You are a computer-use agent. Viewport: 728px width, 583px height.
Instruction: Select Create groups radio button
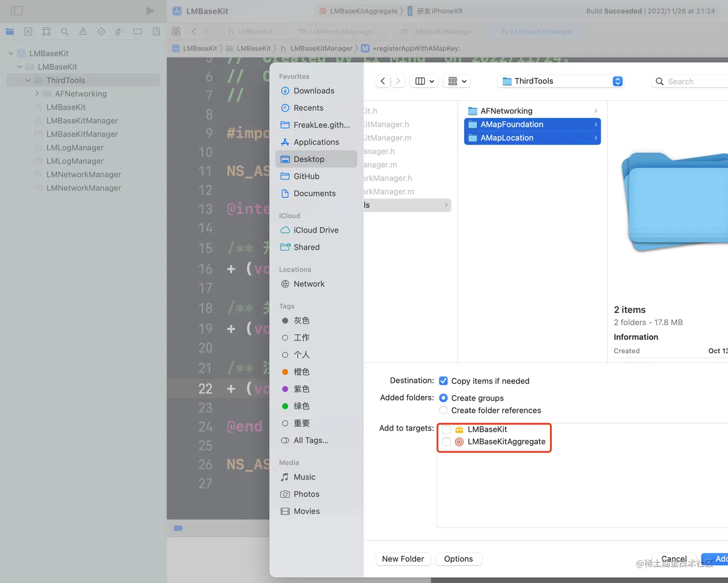pyautogui.click(x=443, y=398)
